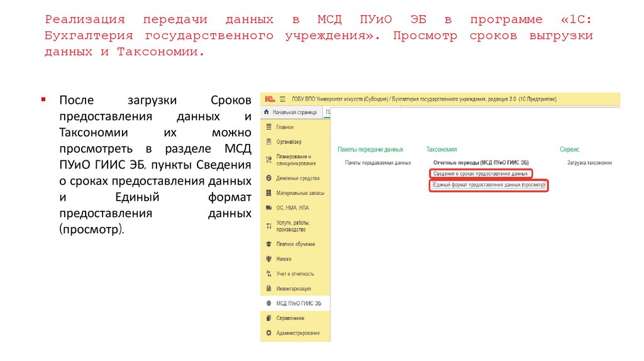Click the Налоги emblem icon
644x361 pixels.
click(x=269, y=258)
